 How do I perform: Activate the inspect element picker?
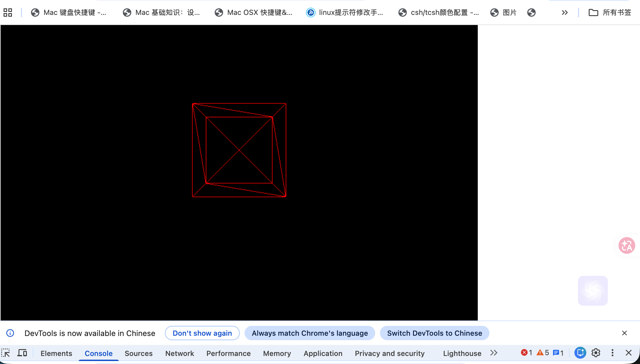pos(6,353)
